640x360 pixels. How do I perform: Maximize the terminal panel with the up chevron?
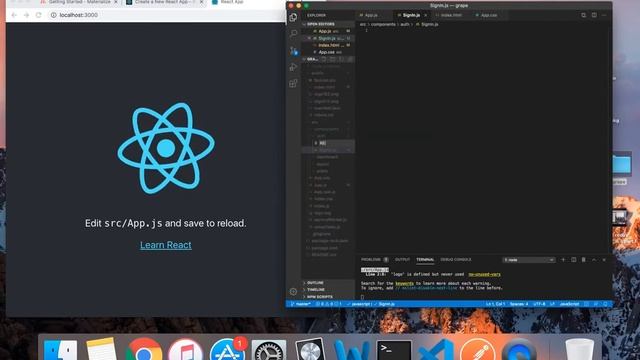pos(594,260)
